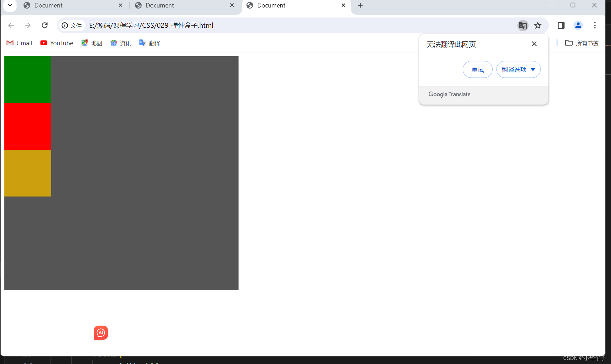
Task: Click the green box in the flex container
Action: (x=28, y=80)
